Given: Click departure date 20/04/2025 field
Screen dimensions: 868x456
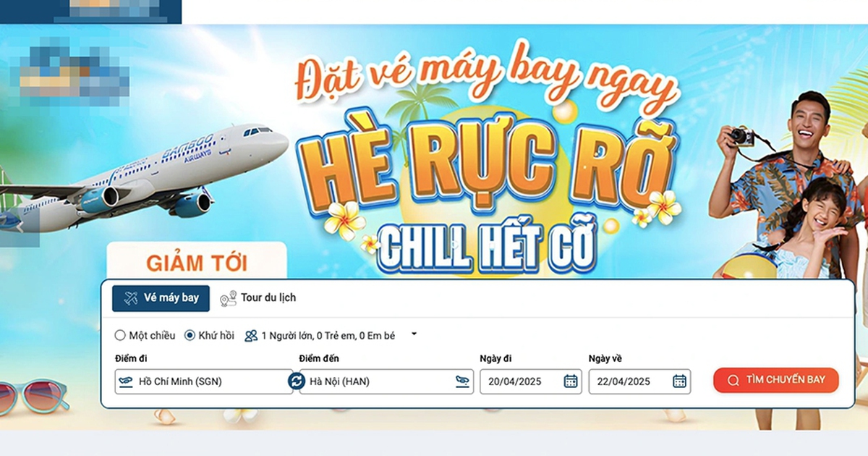Looking at the screenshot, I should click(x=531, y=381).
